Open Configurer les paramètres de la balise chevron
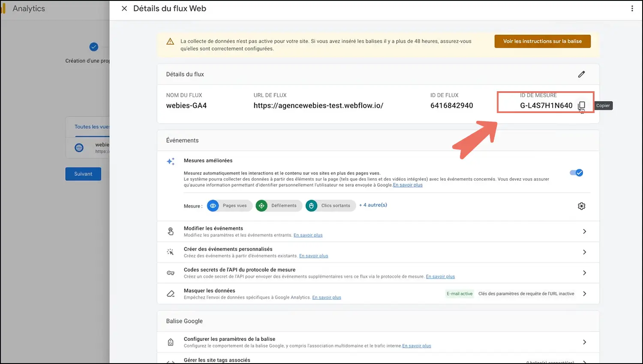643x364 pixels. point(584,342)
